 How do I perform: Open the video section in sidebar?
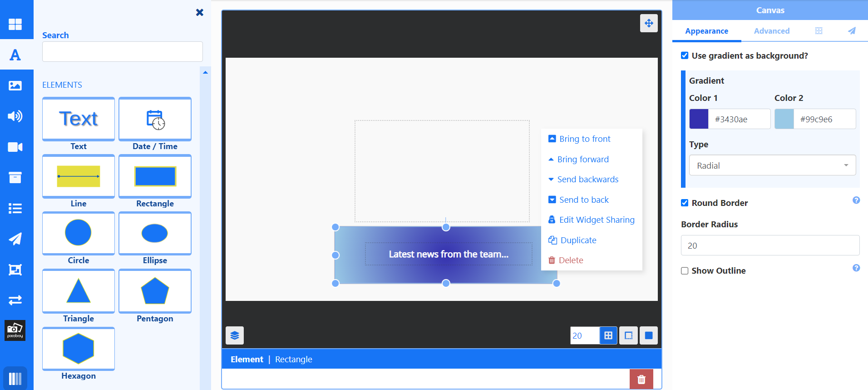15,147
